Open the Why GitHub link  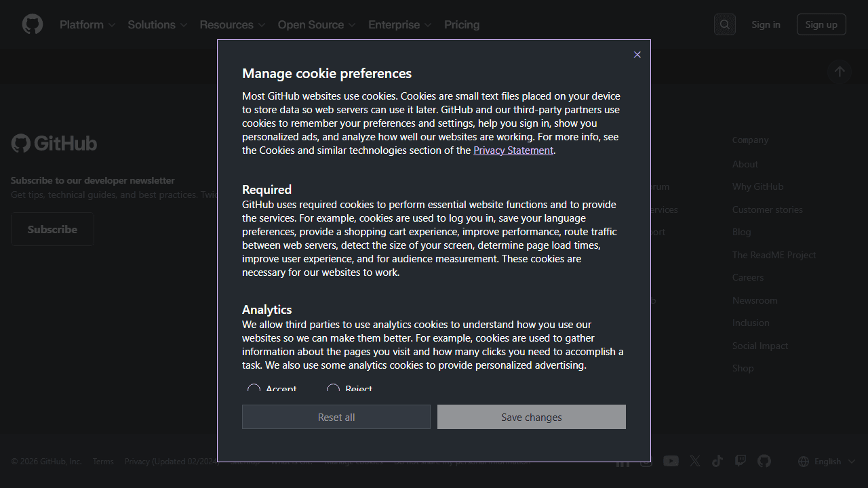click(x=757, y=186)
